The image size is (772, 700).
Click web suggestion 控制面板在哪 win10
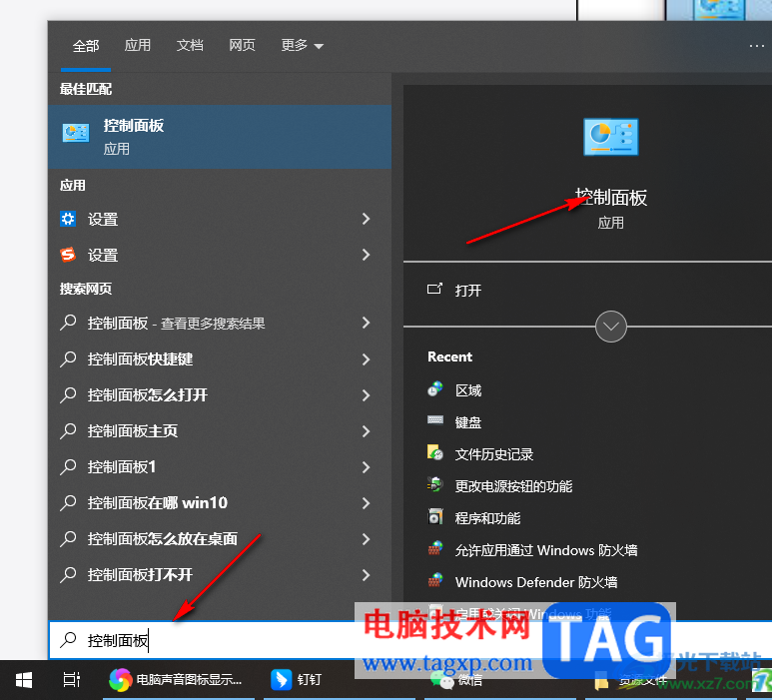158,502
